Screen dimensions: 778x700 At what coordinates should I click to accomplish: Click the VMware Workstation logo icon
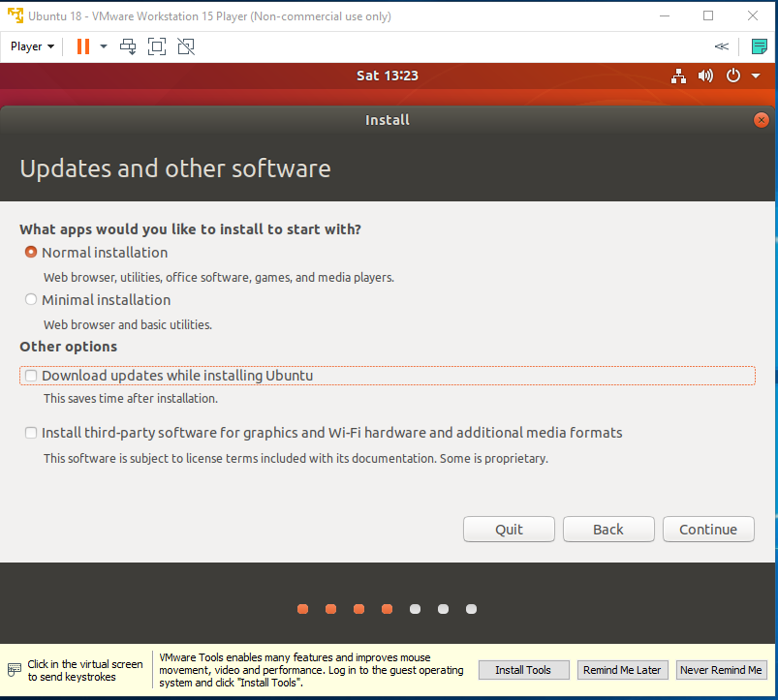coord(16,15)
